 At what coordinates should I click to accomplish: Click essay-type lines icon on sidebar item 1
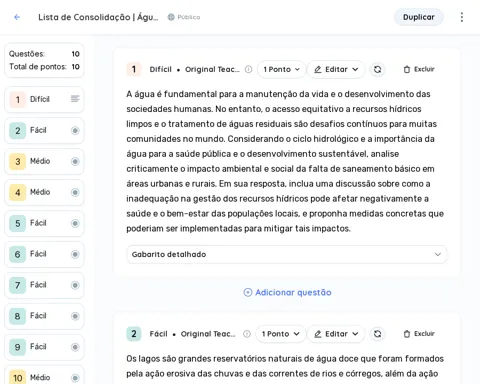(x=75, y=99)
